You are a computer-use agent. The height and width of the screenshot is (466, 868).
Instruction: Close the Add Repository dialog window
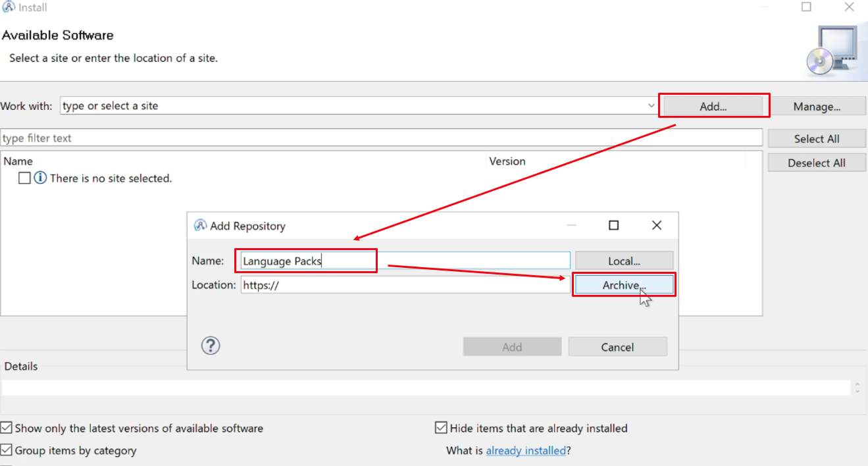pos(657,225)
